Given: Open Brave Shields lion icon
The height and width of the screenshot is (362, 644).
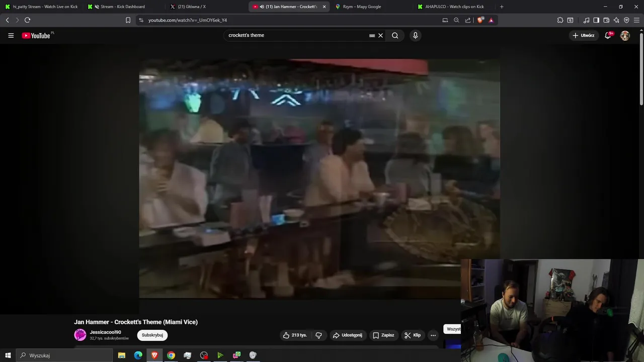Looking at the screenshot, I should pos(480,20).
